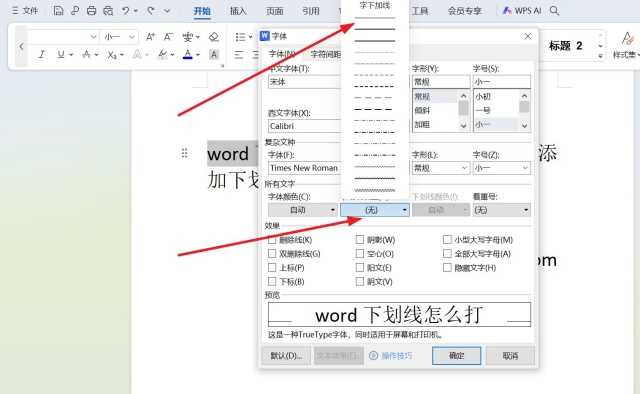Viewport: 640px width, 394px height.
Task: Click the strikethrough A icon
Action: point(86,54)
